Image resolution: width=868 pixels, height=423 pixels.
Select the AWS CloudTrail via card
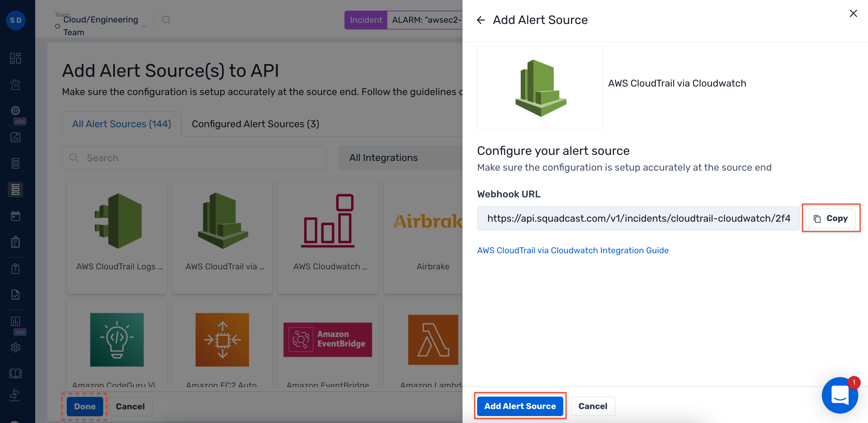pyautogui.click(x=222, y=237)
